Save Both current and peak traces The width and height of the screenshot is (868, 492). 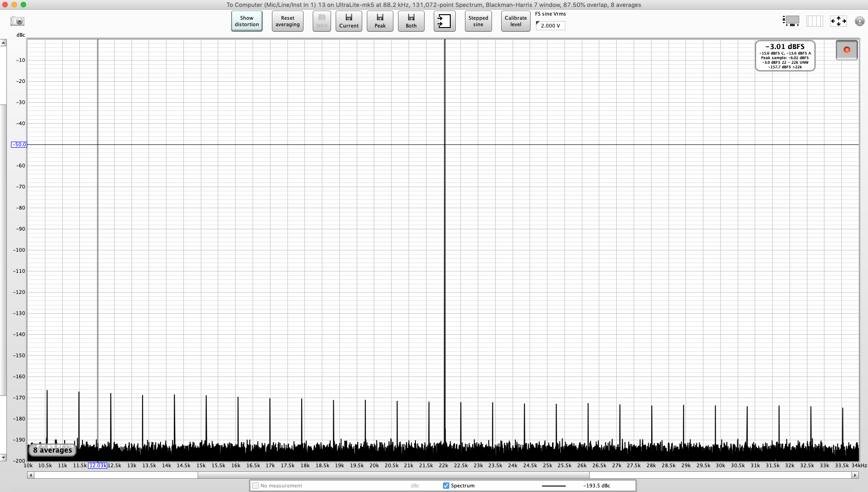point(411,21)
